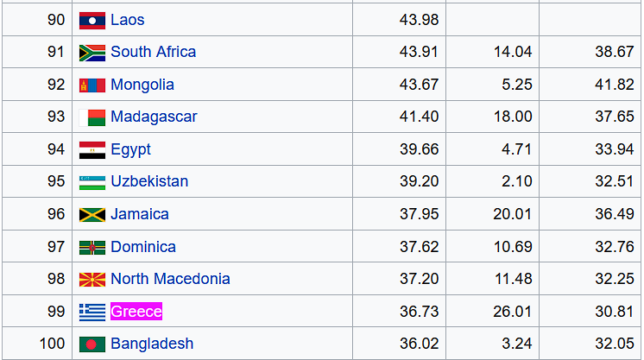Click the Laos flag icon
Image resolution: width=644 pixels, height=360 pixels.
click(x=92, y=20)
